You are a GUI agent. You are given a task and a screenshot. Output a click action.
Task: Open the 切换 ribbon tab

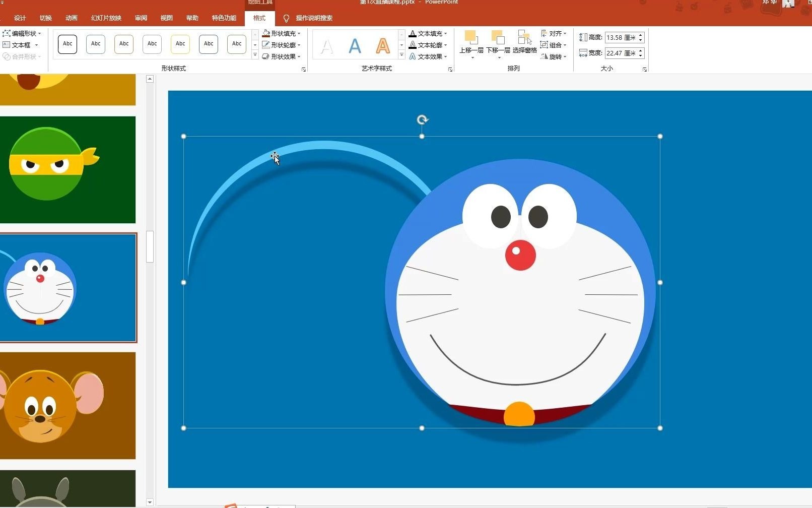point(46,18)
